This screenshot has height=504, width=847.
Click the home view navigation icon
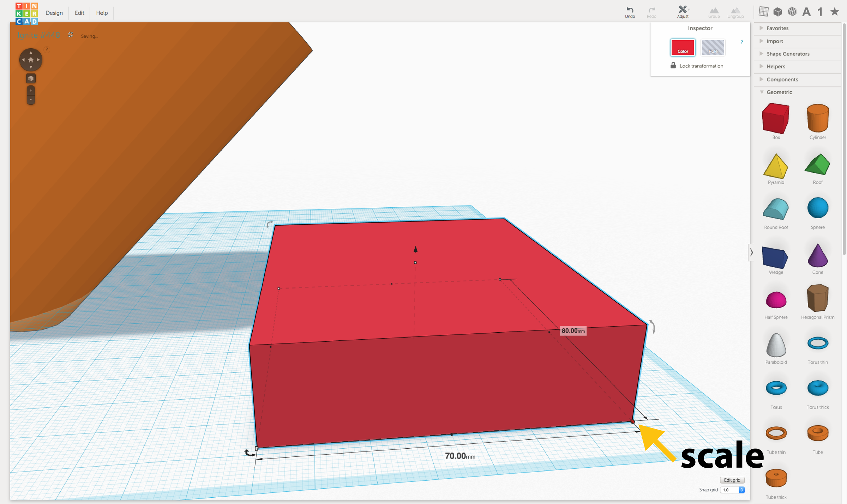tap(31, 60)
